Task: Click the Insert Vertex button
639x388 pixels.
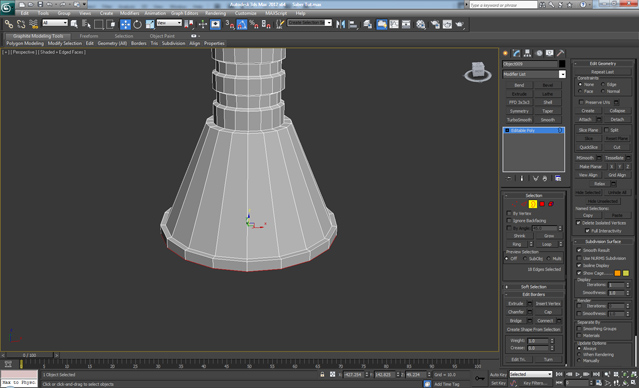Action: point(548,304)
